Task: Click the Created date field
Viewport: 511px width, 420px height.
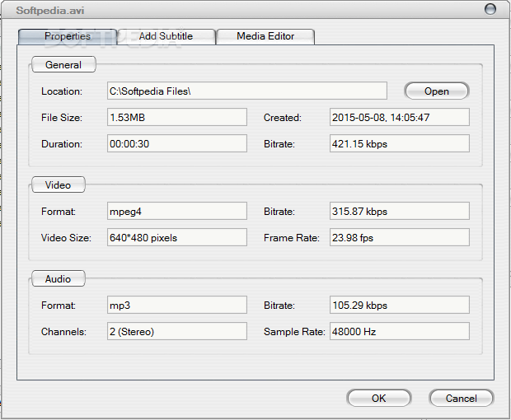Action: [400, 117]
